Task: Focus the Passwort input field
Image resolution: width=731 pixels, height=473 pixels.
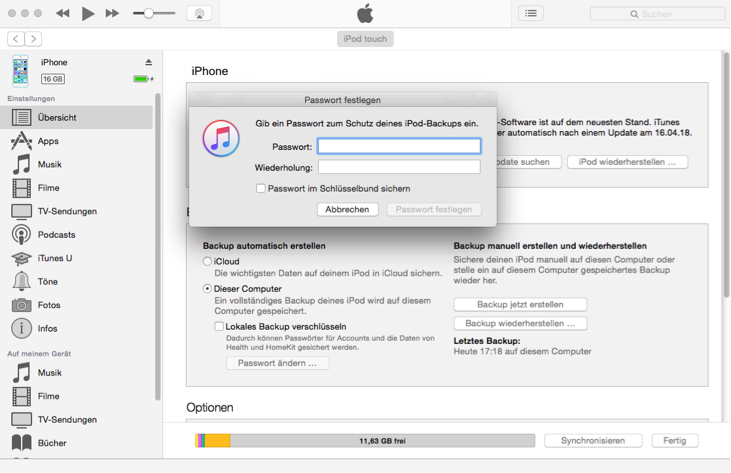Action: [x=399, y=146]
